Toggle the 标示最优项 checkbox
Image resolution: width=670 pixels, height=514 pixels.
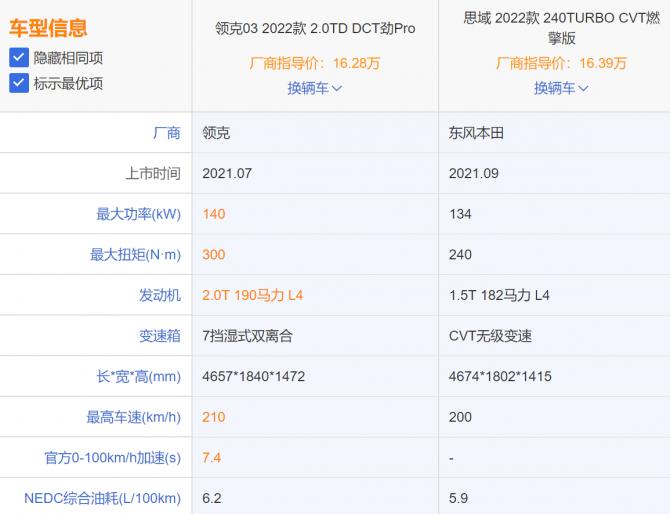[x=18, y=83]
